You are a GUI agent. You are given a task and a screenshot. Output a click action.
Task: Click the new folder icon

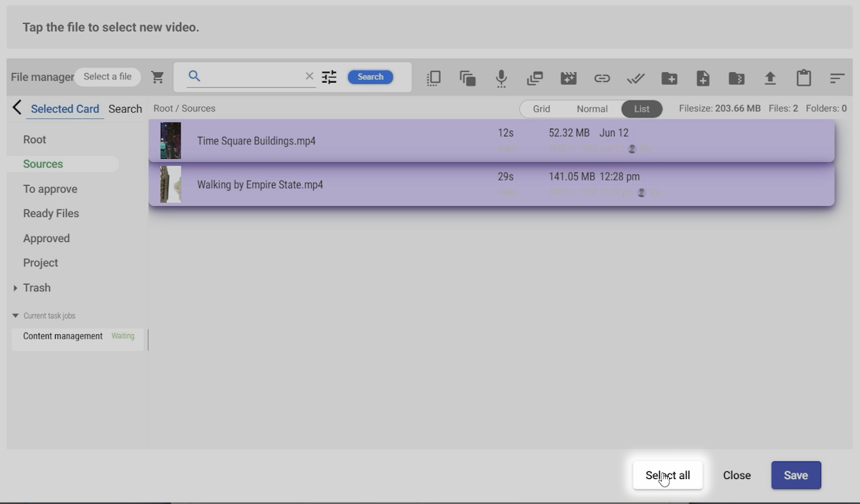(x=669, y=78)
